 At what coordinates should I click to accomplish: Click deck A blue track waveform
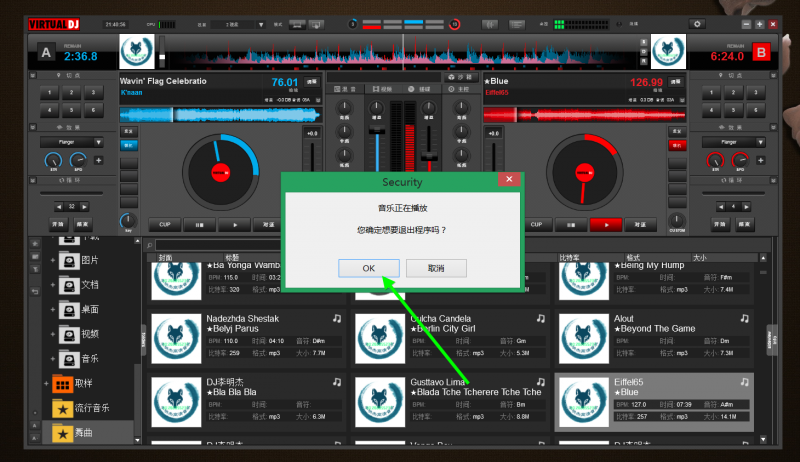point(220,115)
